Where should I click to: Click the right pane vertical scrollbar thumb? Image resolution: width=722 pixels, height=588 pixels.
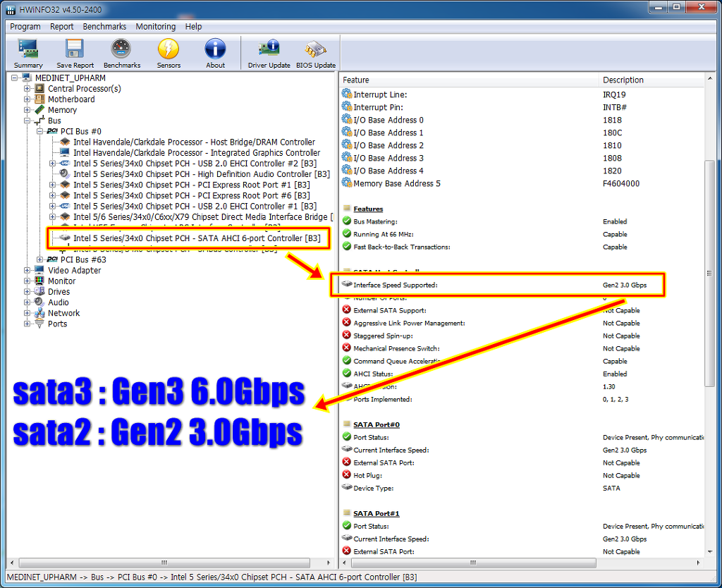pos(709,273)
